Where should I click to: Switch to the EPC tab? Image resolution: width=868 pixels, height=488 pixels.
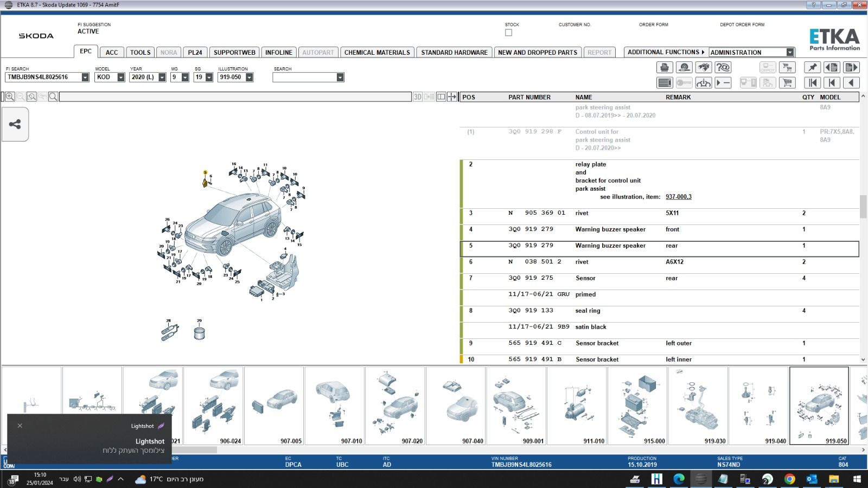86,51
